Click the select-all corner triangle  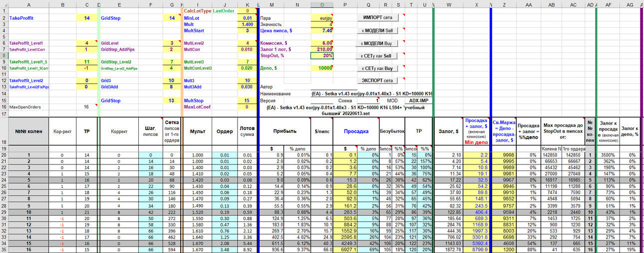(x=4, y=4)
